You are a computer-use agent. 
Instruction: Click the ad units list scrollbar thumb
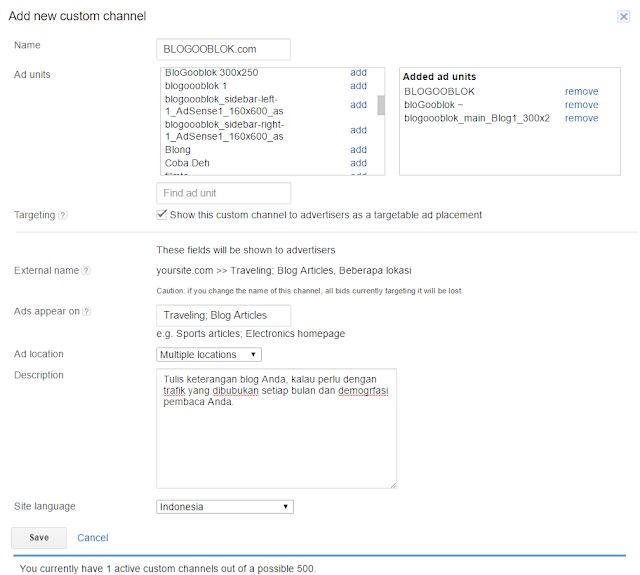click(381, 105)
